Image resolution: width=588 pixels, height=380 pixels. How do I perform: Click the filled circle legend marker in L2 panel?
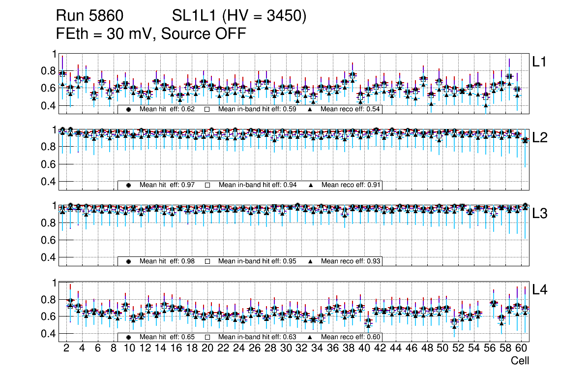coord(129,185)
